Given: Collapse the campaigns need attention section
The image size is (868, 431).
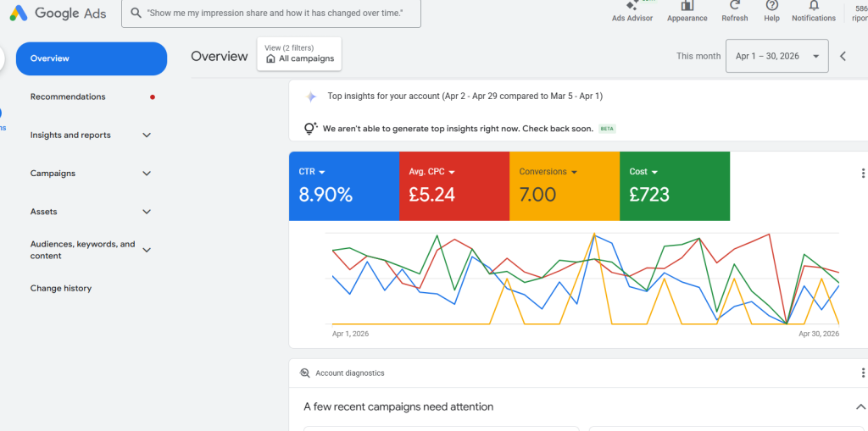Looking at the screenshot, I should click(x=860, y=407).
